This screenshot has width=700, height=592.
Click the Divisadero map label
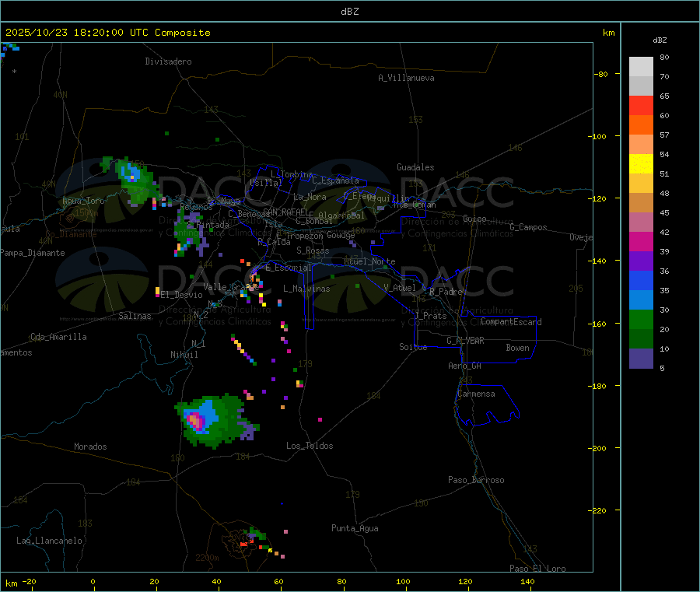point(168,61)
